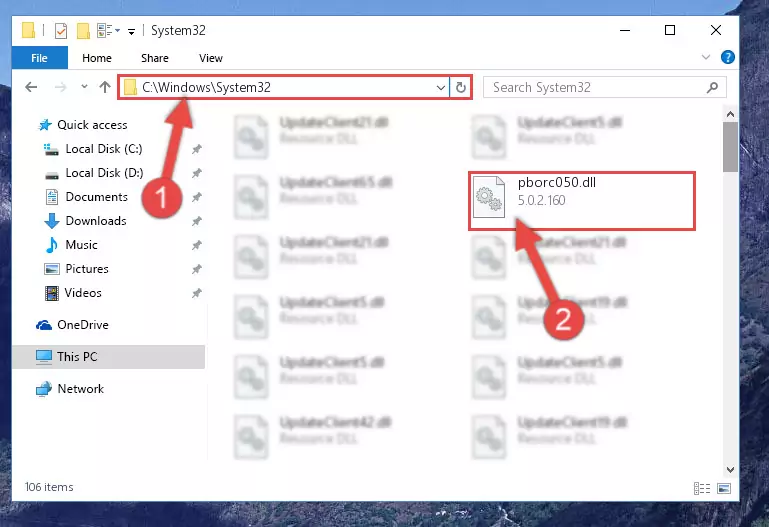Click the pin icon next to Pictures
This screenshot has height=527, width=769.
pos(197,269)
